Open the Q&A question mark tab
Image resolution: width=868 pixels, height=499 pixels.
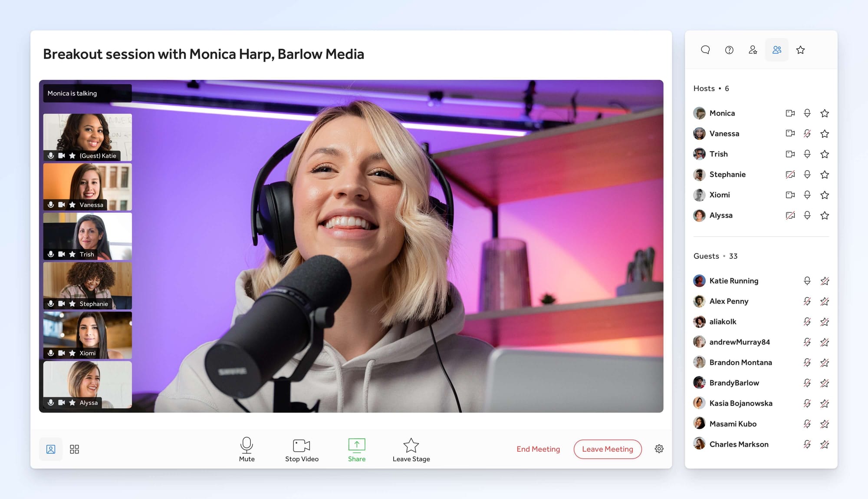[x=729, y=50]
